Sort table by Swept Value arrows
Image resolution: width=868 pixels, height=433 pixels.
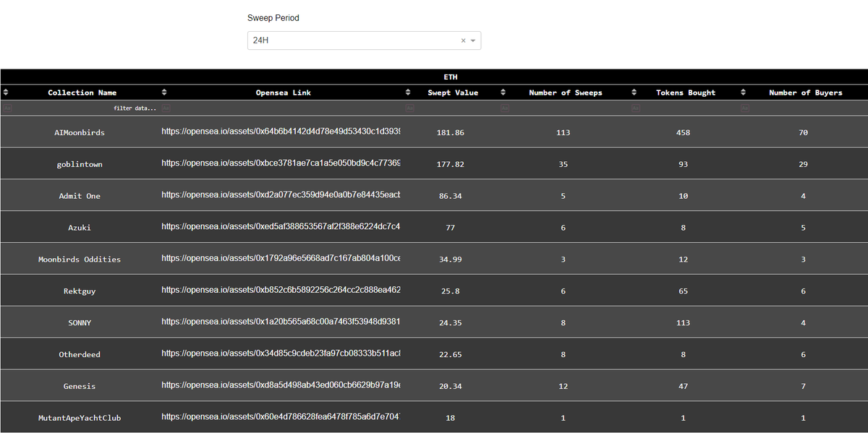pyautogui.click(x=408, y=93)
